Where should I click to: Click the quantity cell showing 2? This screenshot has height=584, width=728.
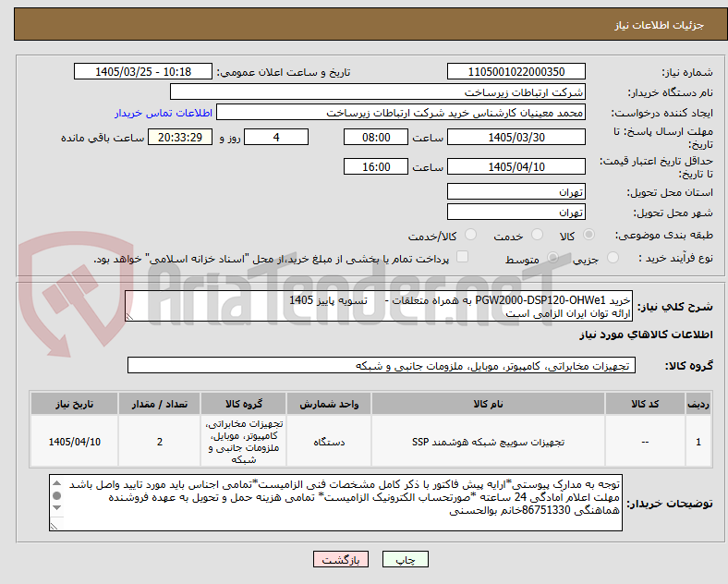click(x=159, y=442)
